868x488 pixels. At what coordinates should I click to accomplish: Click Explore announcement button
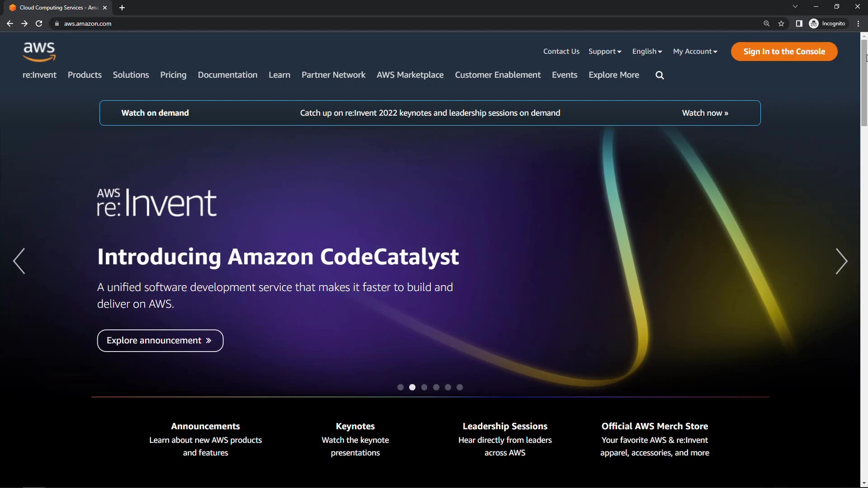click(x=160, y=341)
